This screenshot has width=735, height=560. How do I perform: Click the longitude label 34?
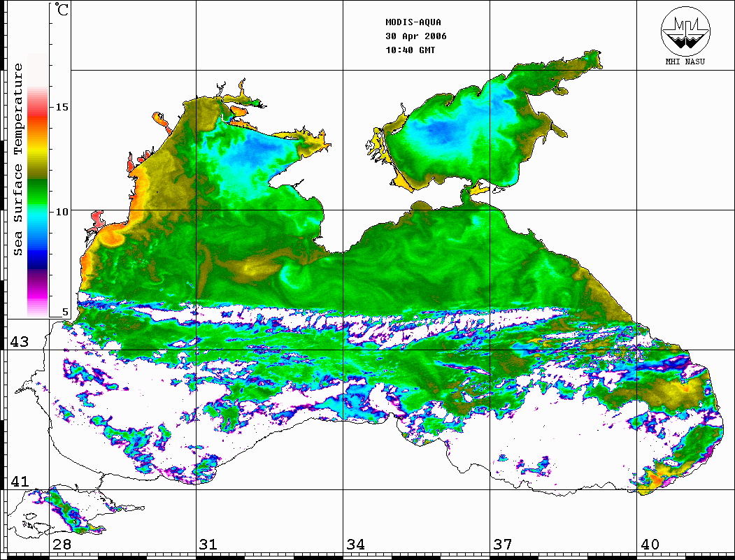(x=356, y=544)
